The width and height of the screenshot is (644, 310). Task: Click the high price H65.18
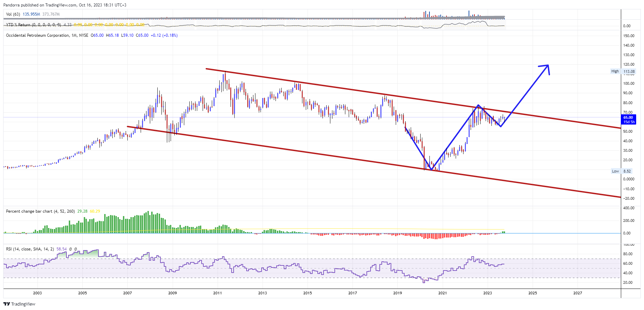pos(112,35)
